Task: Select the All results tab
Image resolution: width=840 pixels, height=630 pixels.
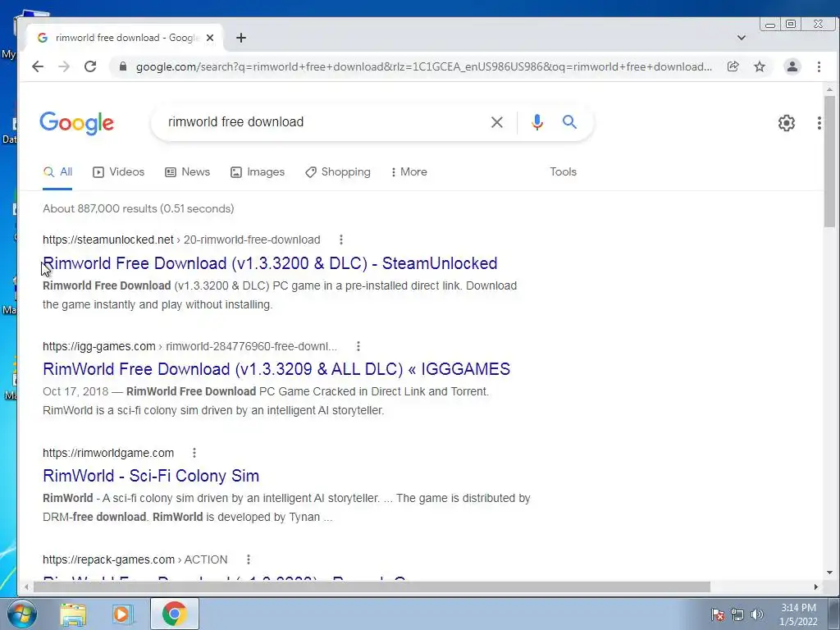Action: (57, 172)
